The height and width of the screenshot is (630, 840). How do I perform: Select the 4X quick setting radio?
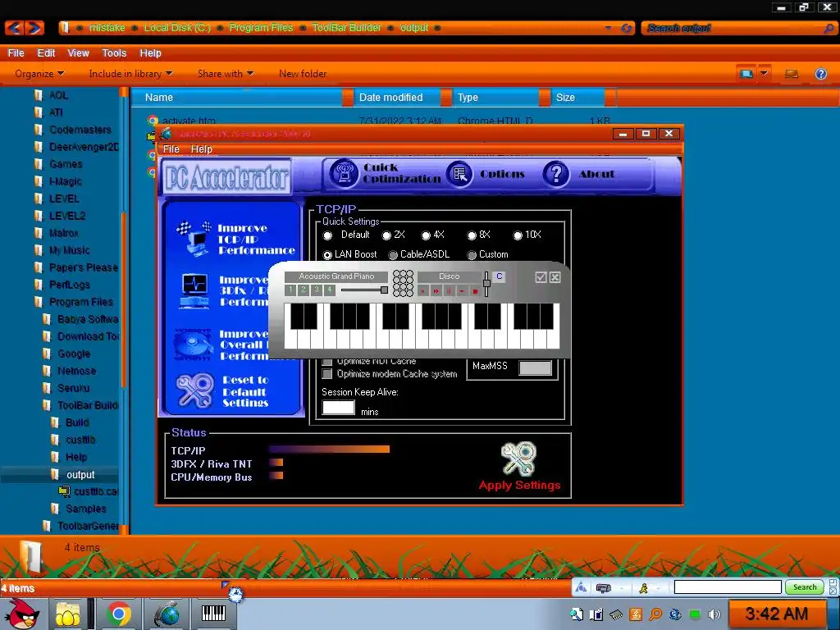(x=426, y=235)
